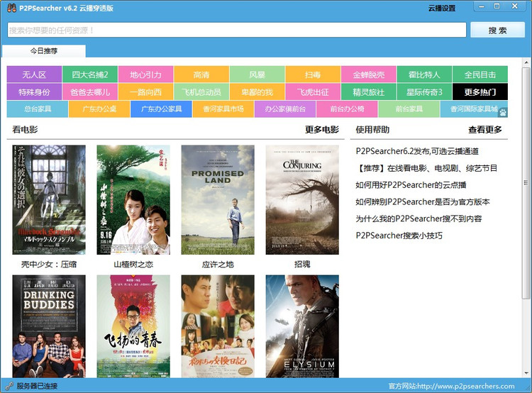Open the 四大名捕2 tag
The height and width of the screenshot is (393, 532).
90,74
